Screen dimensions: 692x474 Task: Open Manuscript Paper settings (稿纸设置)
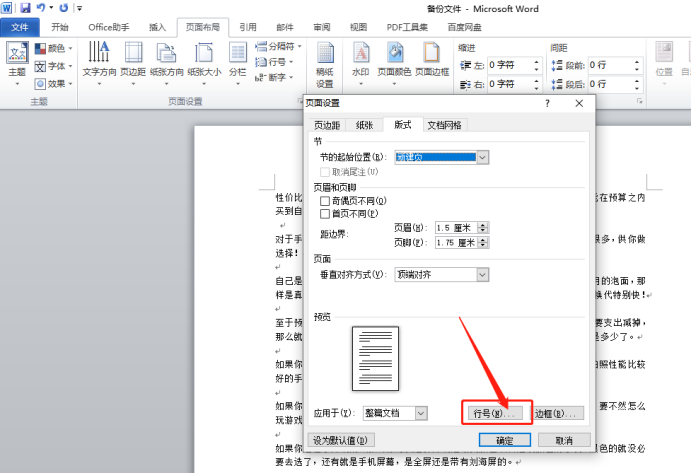[x=325, y=65]
